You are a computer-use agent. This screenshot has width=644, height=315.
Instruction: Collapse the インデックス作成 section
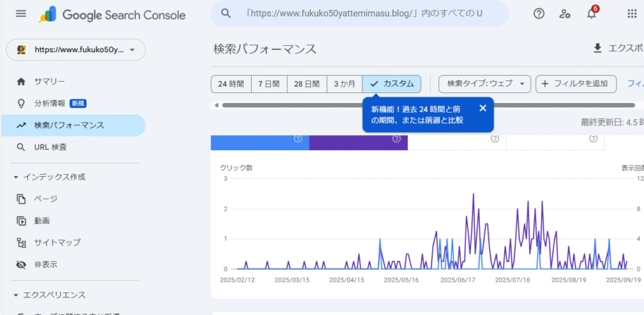tap(16, 177)
